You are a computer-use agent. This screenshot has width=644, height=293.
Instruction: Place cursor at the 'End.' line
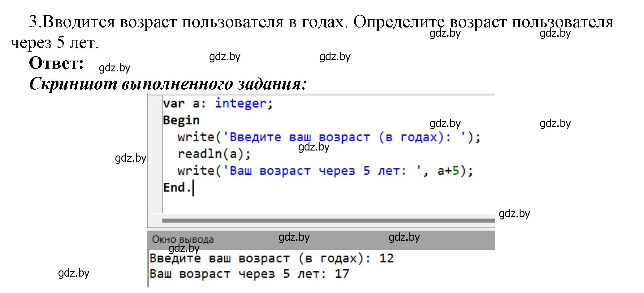177,187
